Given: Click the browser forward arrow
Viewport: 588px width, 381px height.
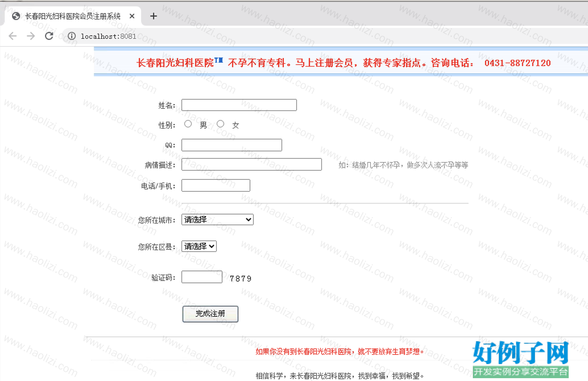Looking at the screenshot, I should pos(31,36).
